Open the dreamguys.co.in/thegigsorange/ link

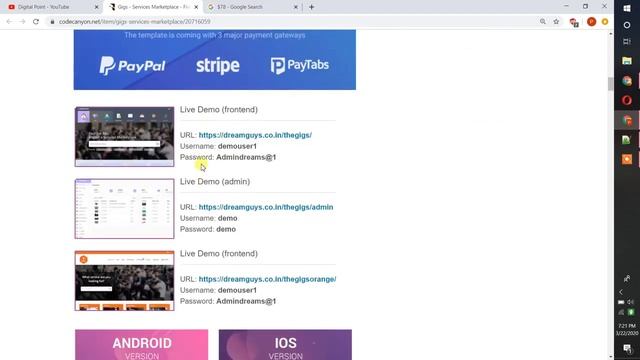point(267,279)
